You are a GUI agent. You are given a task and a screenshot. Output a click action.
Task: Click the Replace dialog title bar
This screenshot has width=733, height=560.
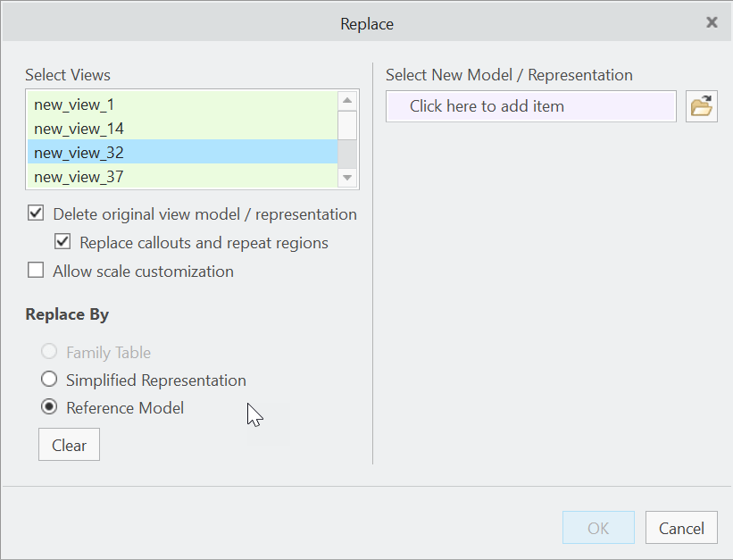[366, 24]
